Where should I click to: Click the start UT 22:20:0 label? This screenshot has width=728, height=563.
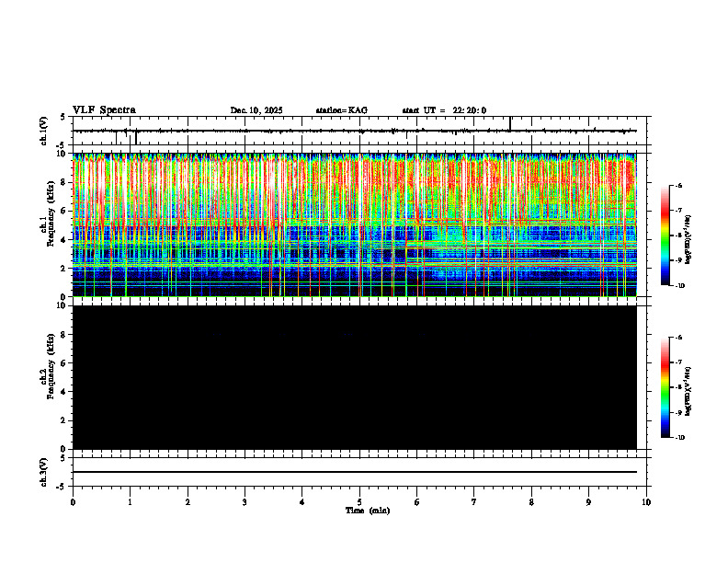(444, 110)
